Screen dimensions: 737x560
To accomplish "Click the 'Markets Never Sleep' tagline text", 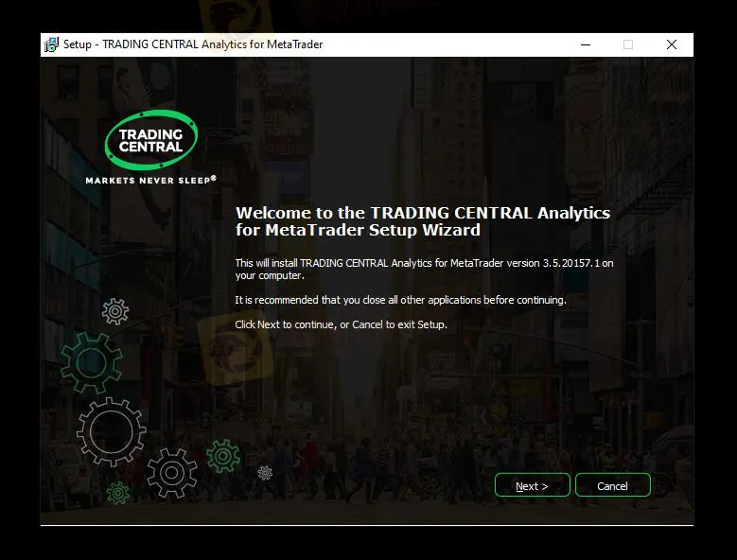I will pyautogui.click(x=150, y=180).
